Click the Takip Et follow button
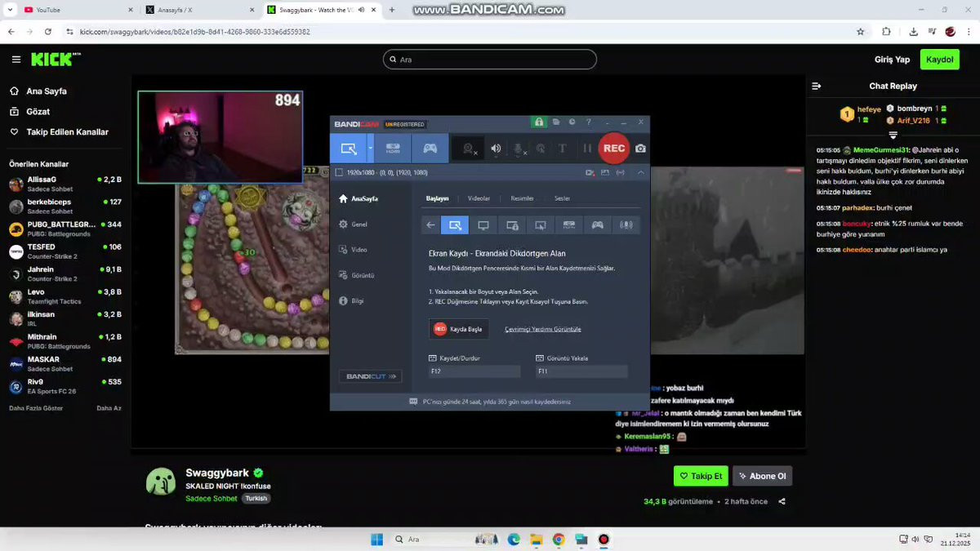Image resolution: width=980 pixels, height=551 pixels. pos(701,476)
